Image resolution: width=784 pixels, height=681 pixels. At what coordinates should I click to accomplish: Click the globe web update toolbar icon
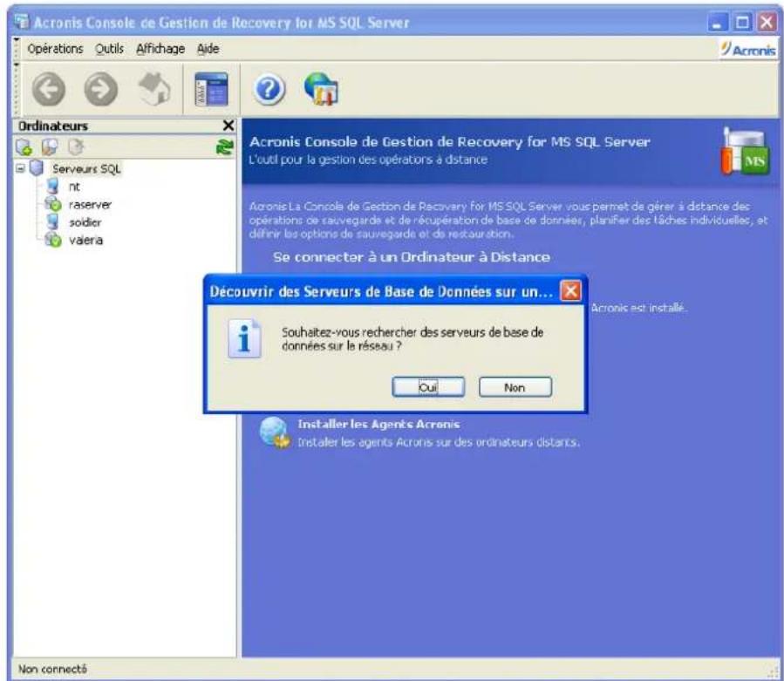click(x=322, y=89)
